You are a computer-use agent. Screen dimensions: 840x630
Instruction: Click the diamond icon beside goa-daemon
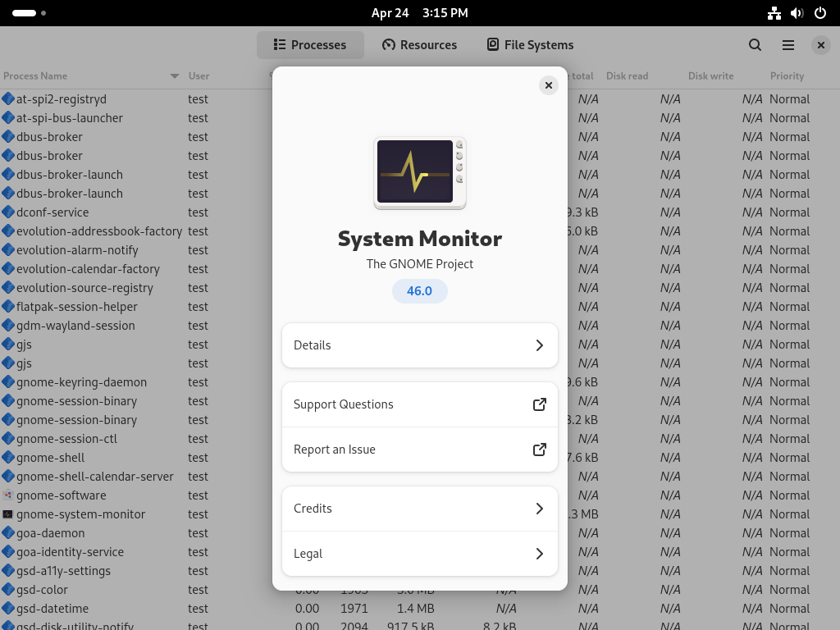pyautogui.click(x=7, y=532)
